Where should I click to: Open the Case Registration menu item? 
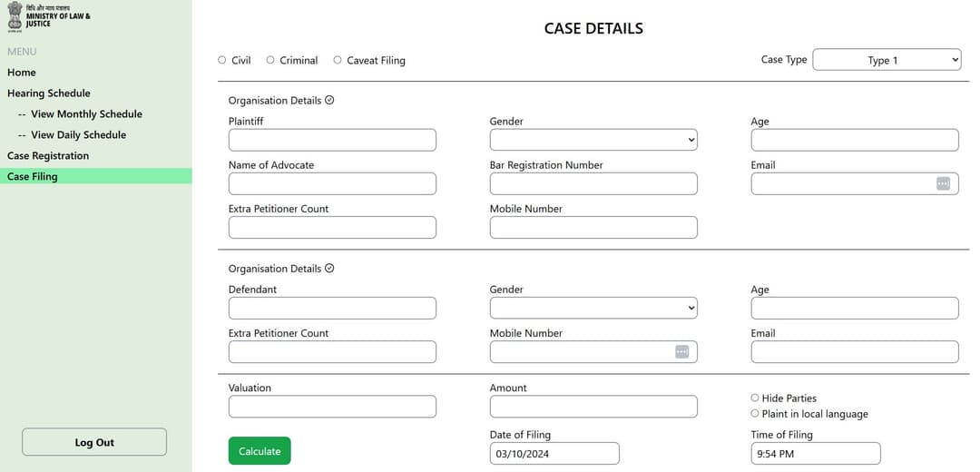pyautogui.click(x=48, y=155)
